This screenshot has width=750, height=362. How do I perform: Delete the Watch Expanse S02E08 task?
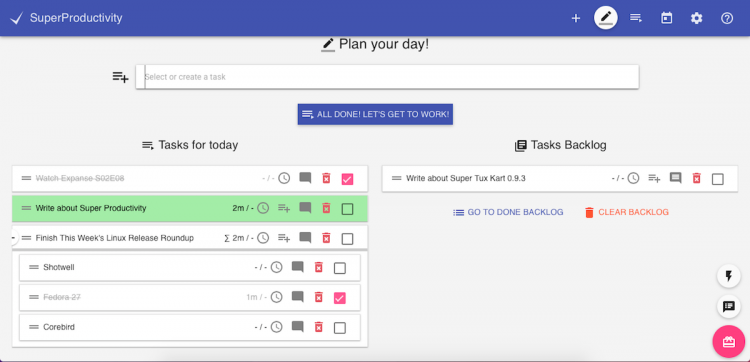point(326,178)
